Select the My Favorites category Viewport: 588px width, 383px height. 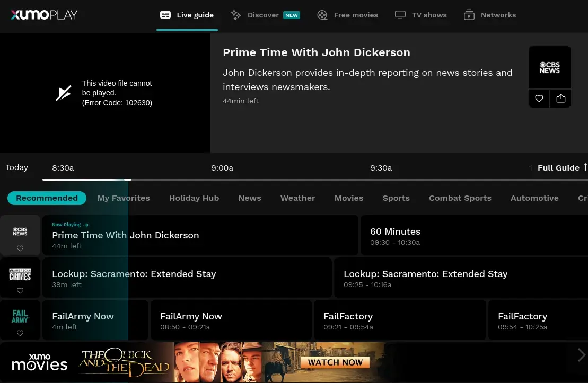pyautogui.click(x=124, y=198)
